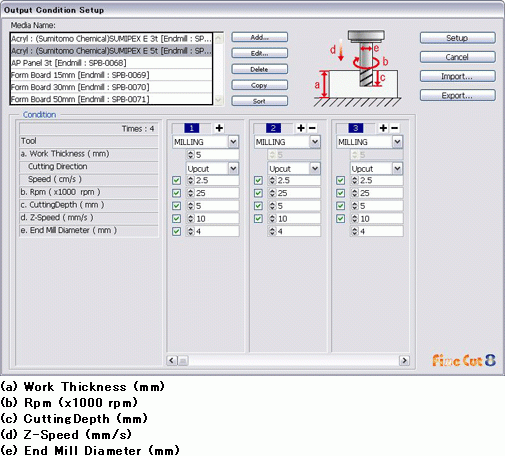This screenshot has width=505, height=456.
Task: Click the Setup button
Action: pyautogui.click(x=457, y=38)
